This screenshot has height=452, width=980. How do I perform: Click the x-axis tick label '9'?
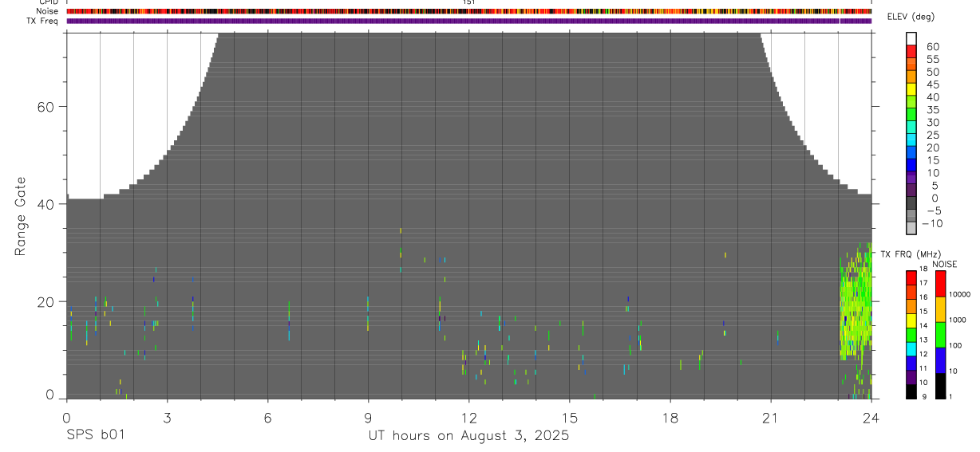click(368, 419)
